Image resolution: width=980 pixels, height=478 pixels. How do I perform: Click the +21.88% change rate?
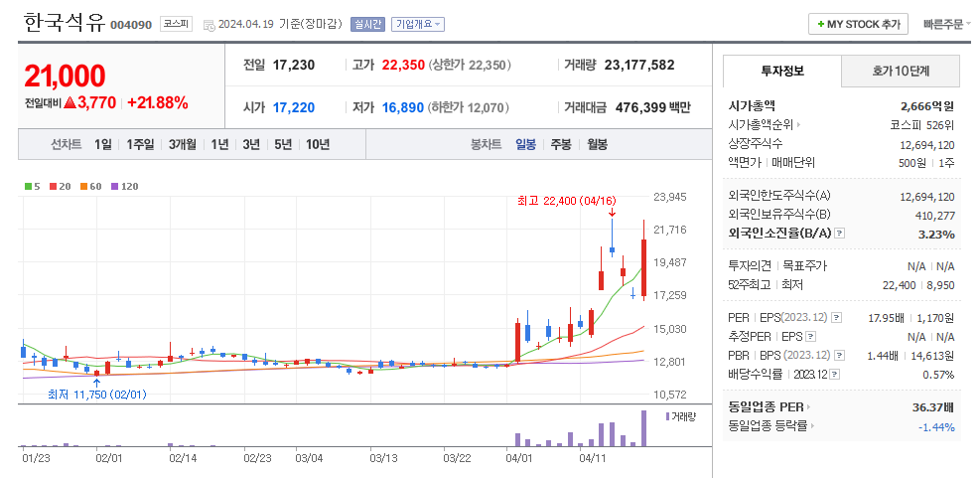(158, 103)
